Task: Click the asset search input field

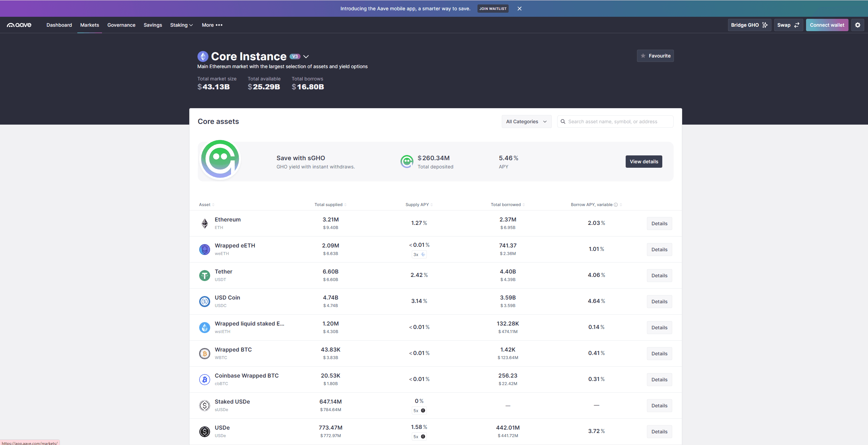Action: pyautogui.click(x=615, y=121)
